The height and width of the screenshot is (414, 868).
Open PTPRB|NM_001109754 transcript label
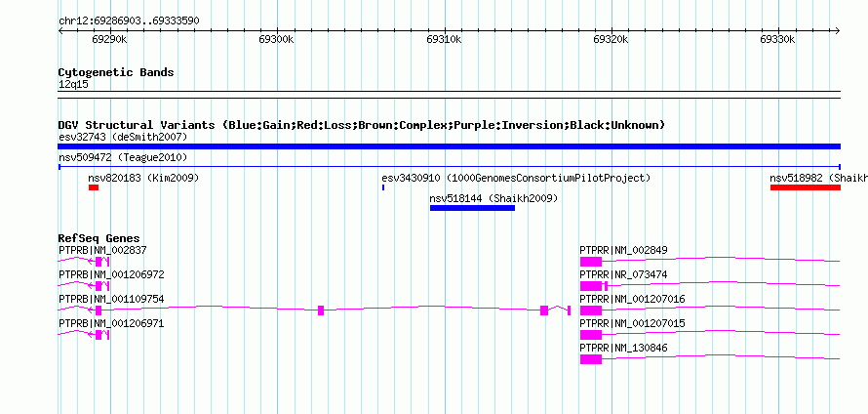pos(111,300)
